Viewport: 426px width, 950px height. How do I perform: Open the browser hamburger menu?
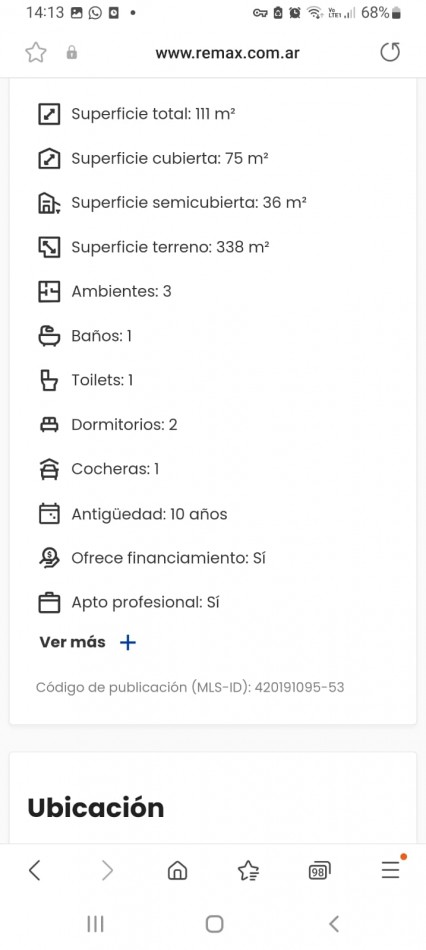(391, 869)
